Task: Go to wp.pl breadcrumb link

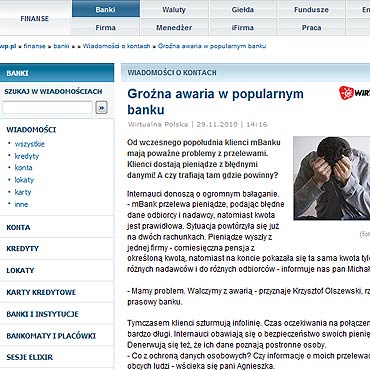Action: point(8,46)
